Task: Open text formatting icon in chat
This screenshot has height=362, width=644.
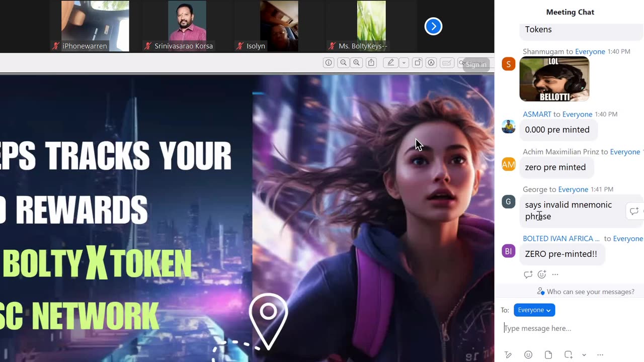Action: point(508,355)
